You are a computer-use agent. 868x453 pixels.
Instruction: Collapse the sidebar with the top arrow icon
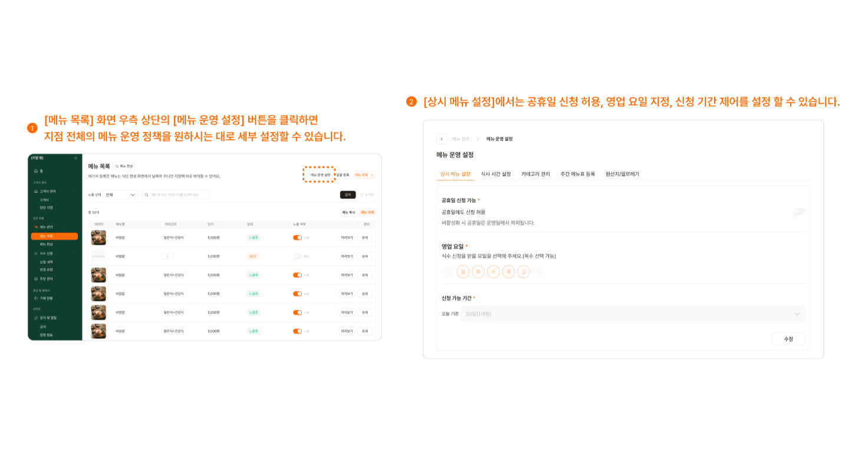(75, 158)
